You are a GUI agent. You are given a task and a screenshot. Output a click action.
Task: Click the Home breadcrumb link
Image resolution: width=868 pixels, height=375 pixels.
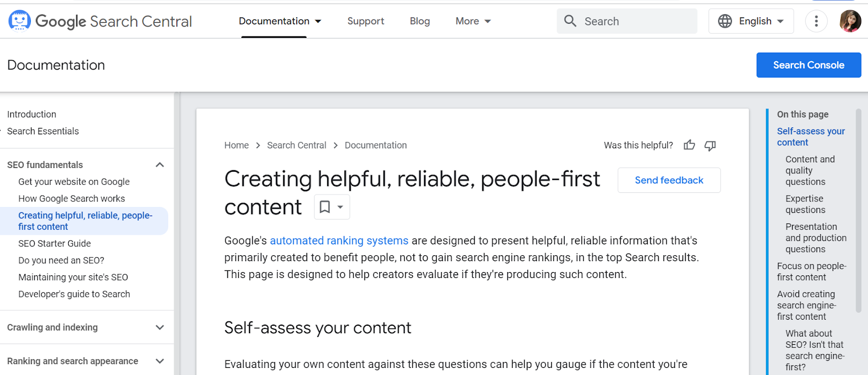pyautogui.click(x=237, y=145)
